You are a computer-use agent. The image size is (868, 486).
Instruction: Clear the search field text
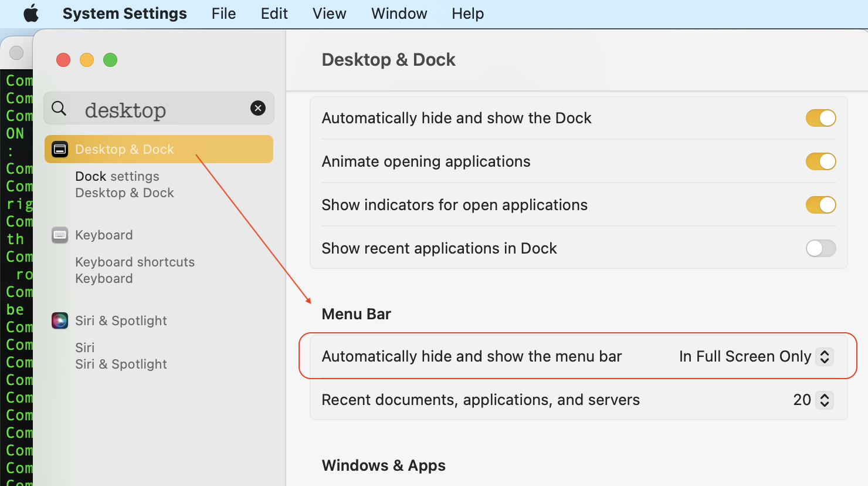point(258,108)
